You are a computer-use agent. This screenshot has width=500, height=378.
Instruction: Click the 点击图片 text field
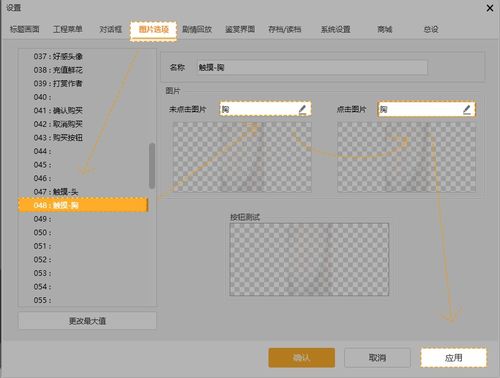(426, 109)
